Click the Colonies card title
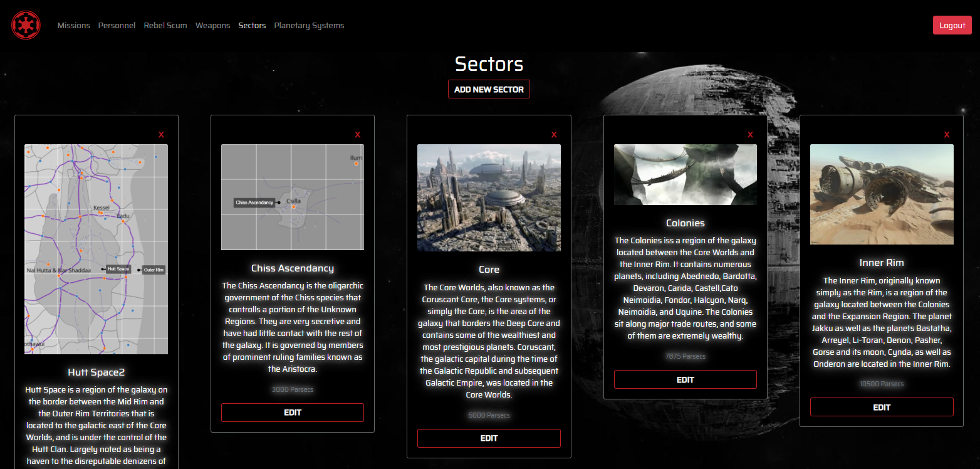980x469 pixels. point(685,223)
